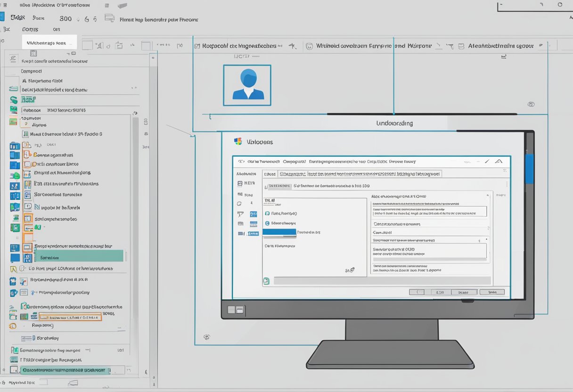Click the taskbar icon on the monitor bezel
This screenshot has width=573, height=392.
[236, 310]
